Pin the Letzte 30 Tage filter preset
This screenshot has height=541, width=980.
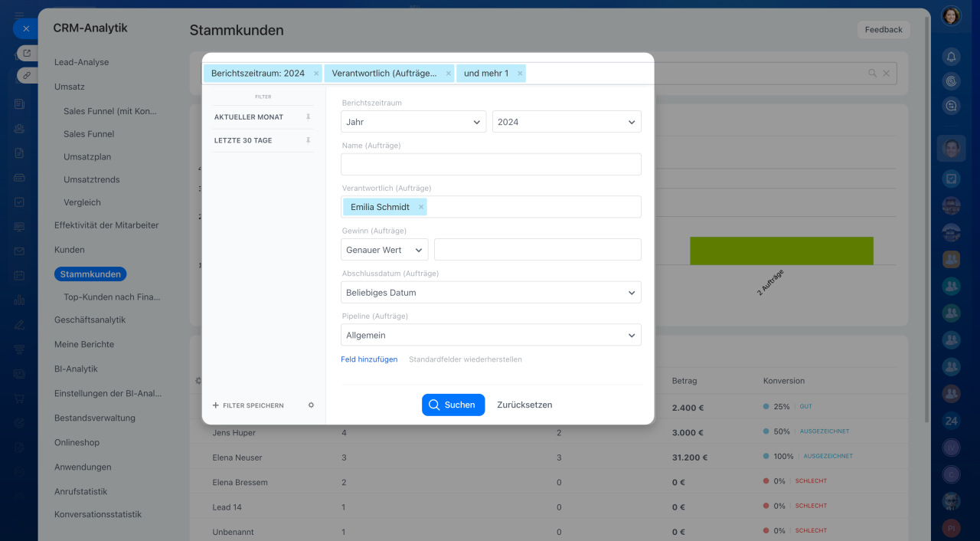pos(308,141)
